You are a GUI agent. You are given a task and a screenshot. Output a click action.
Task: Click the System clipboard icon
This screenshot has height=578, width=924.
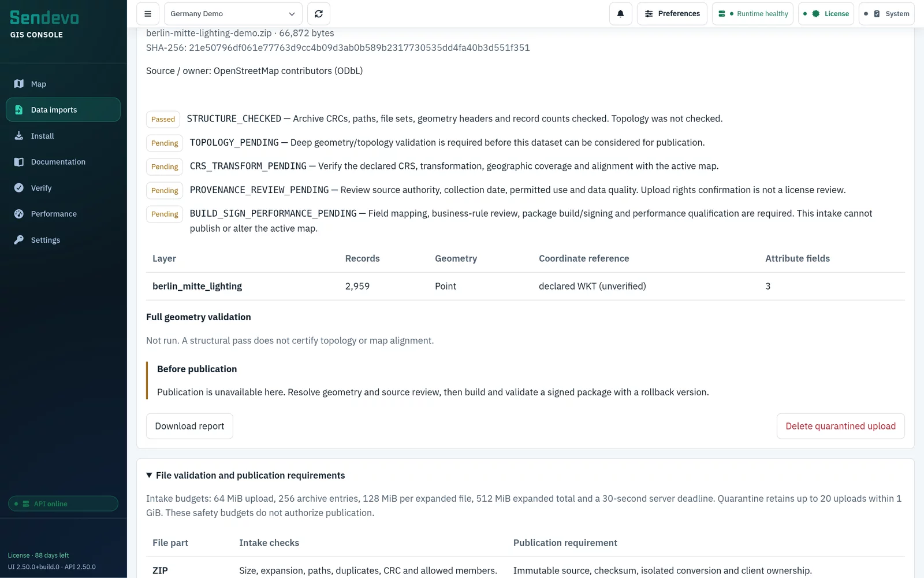[x=877, y=14]
